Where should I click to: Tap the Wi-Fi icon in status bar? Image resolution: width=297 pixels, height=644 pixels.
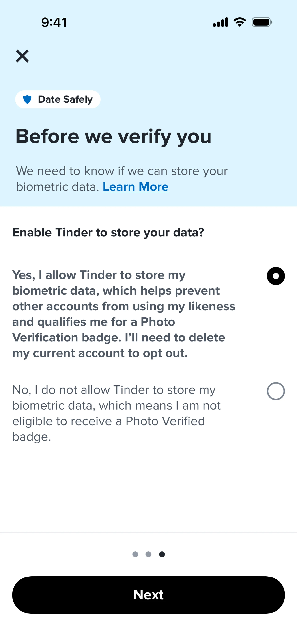pyautogui.click(x=240, y=22)
